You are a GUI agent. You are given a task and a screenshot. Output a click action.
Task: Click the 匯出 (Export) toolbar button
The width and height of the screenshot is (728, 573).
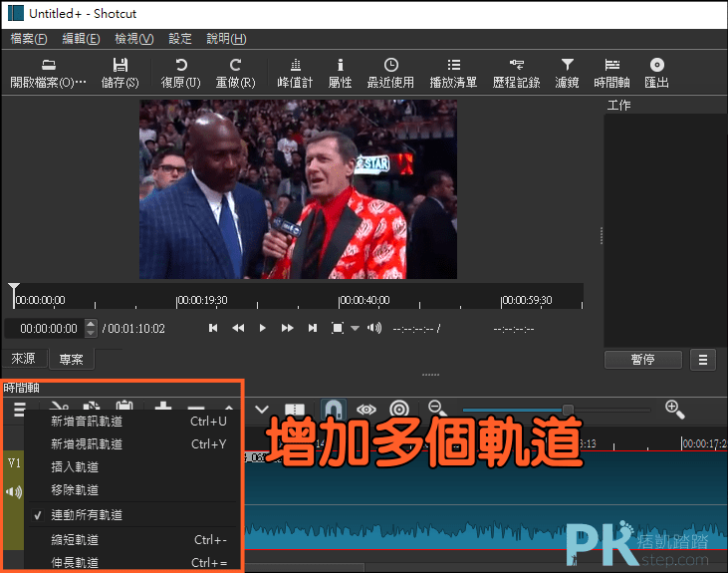tap(656, 74)
